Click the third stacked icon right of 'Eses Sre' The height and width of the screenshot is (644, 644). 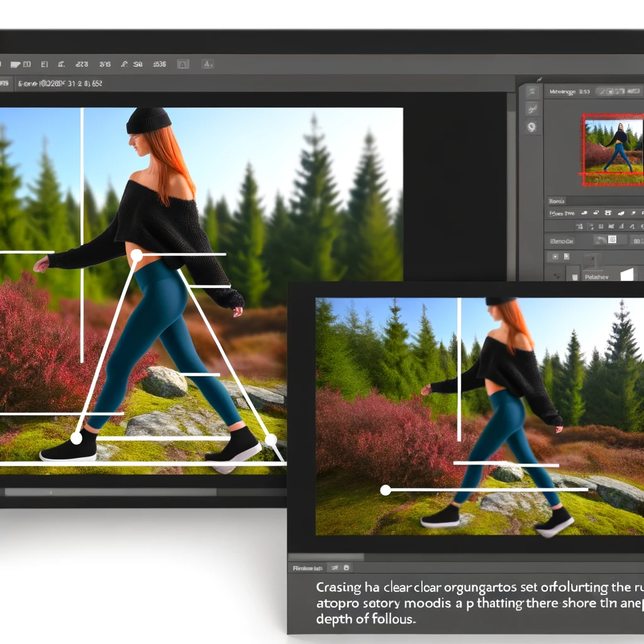pyautogui.click(x=608, y=213)
